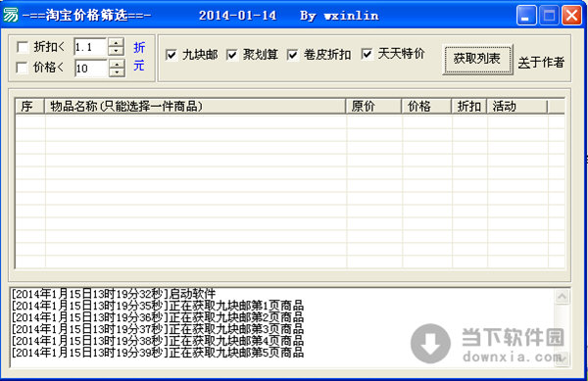The height and width of the screenshot is (381, 588).
Task: Sort by the 活动 column header
Action: pyautogui.click(x=516, y=107)
